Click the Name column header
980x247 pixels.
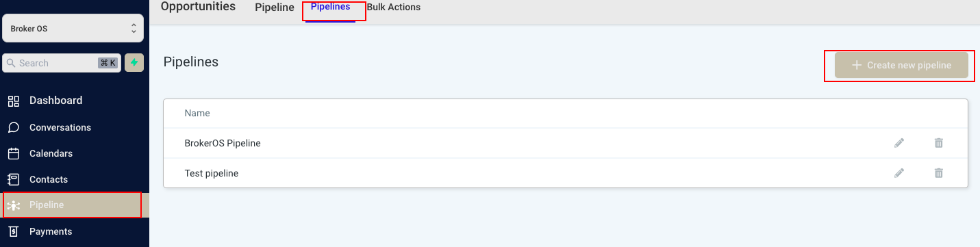pos(197,113)
